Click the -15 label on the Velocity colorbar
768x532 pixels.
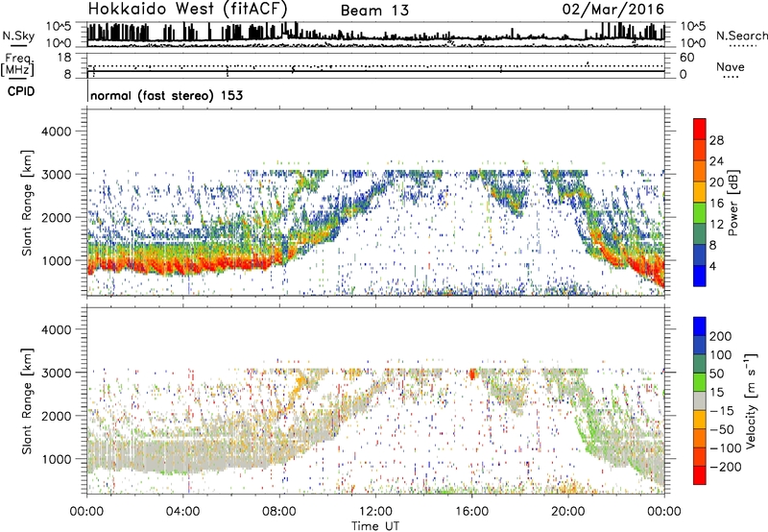722,411
